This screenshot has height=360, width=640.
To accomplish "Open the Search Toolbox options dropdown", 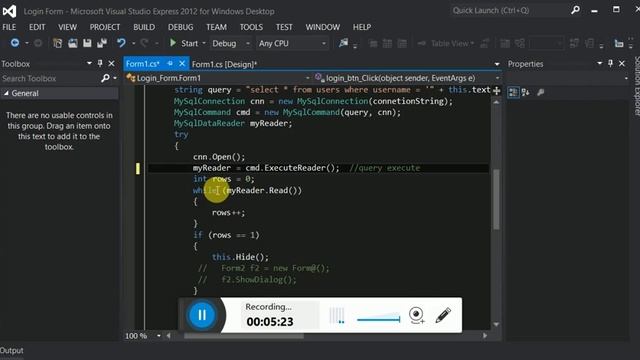I will (115, 78).
